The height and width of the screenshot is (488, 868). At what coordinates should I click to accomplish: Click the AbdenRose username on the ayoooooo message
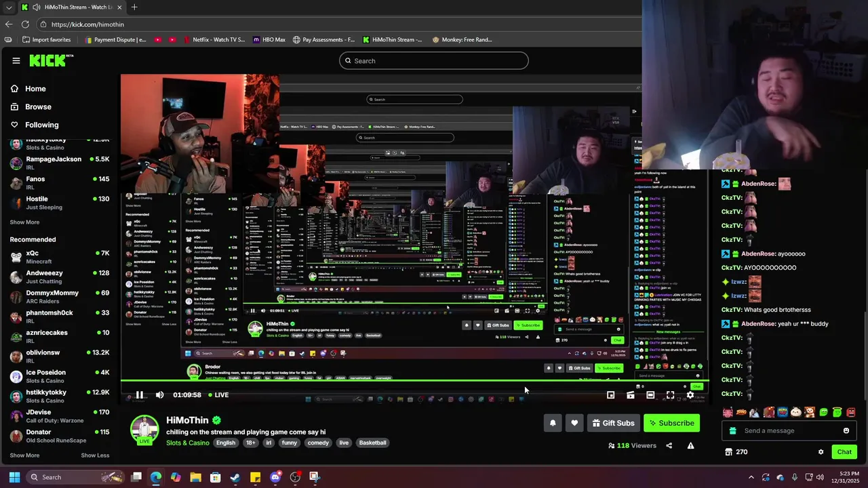[x=758, y=253]
